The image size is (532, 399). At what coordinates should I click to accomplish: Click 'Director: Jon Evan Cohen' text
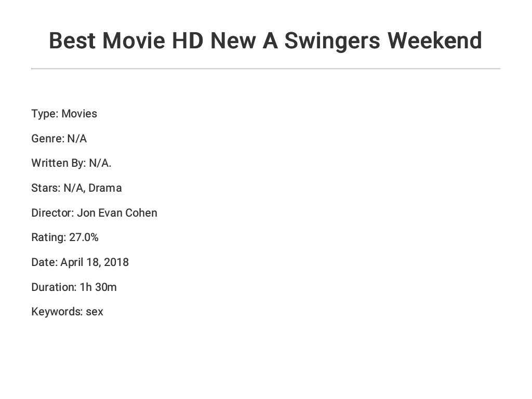point(94,213)
